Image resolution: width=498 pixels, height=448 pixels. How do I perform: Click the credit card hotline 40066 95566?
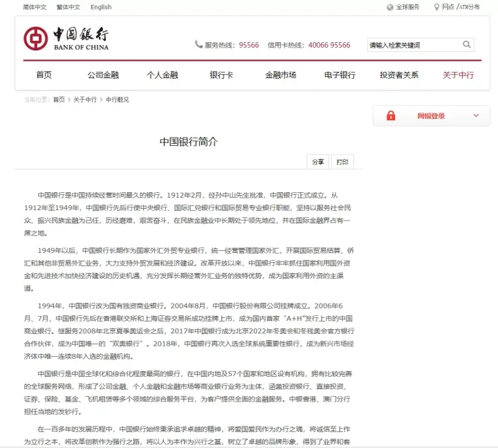[329, 45]
